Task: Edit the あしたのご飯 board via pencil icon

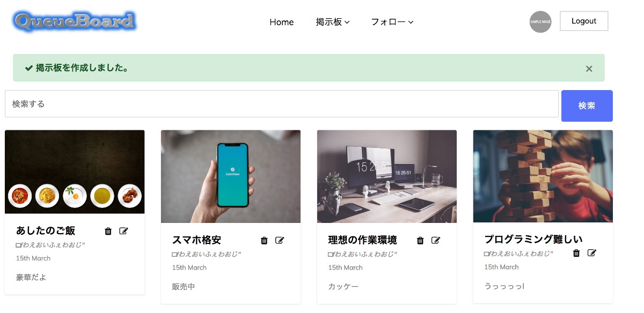Action: click(x=124, y=231)
